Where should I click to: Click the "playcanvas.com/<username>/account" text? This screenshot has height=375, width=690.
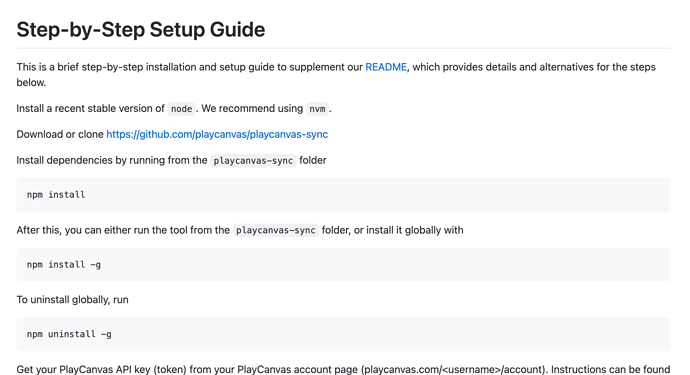point(453,369)
